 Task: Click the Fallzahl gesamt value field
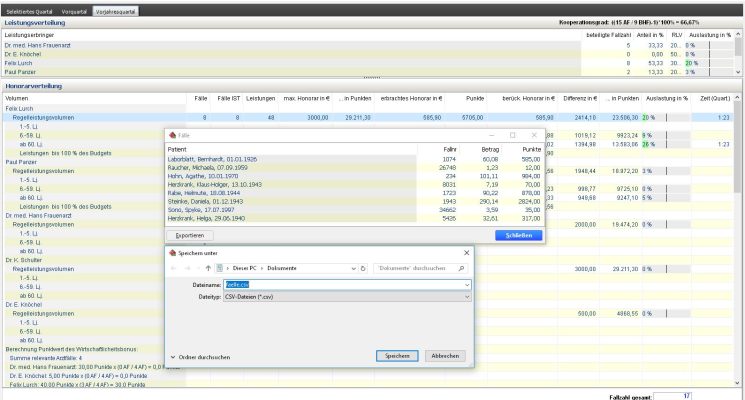point(672,396)
